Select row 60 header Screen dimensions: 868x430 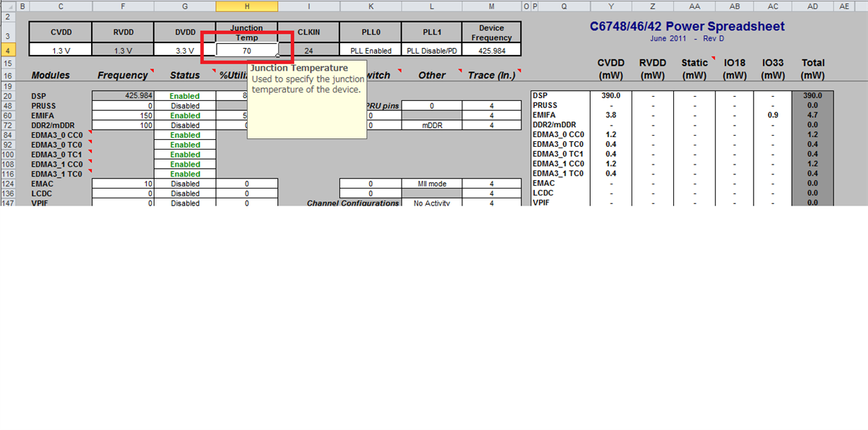pos(8,115)
